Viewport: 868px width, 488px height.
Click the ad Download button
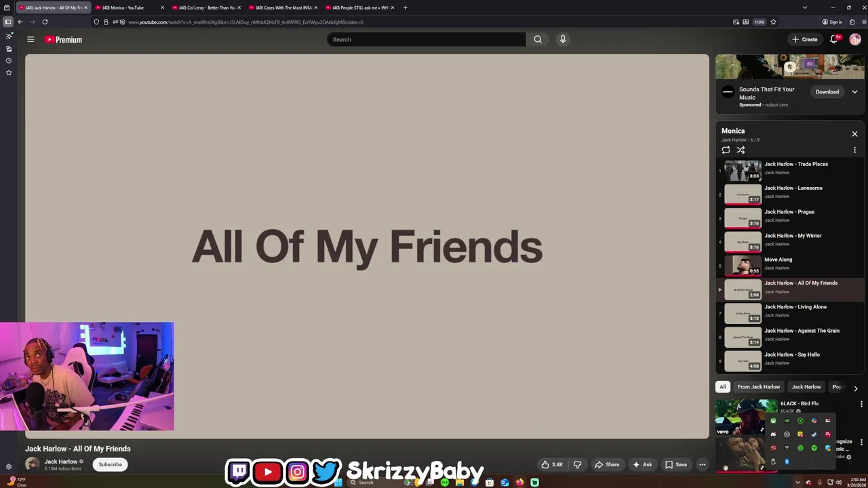[827, 91]
